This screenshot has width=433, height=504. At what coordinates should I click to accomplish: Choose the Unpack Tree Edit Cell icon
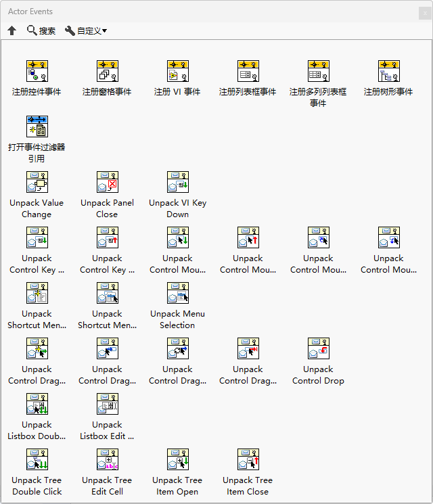pyautogui.click(x=108, y=459)
